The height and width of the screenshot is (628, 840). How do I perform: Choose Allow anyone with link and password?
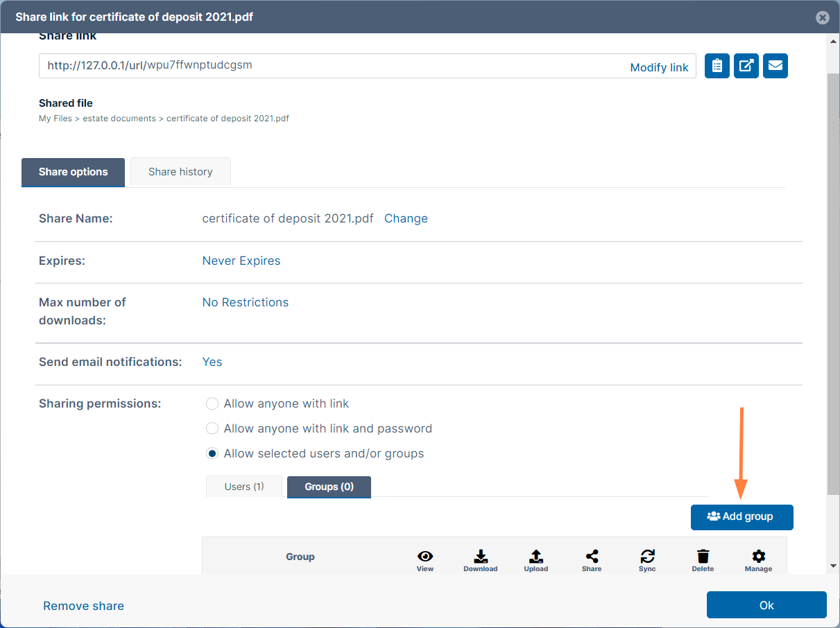[212, 428]
